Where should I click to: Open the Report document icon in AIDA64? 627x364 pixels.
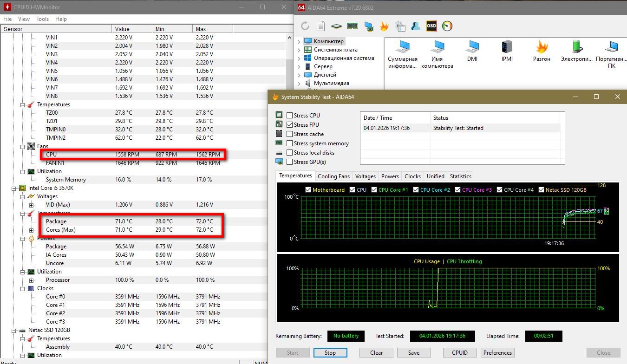[x=320, y=26]
